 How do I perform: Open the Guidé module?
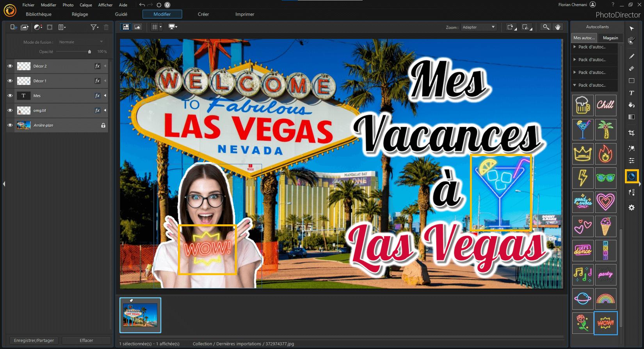(121, 14)
